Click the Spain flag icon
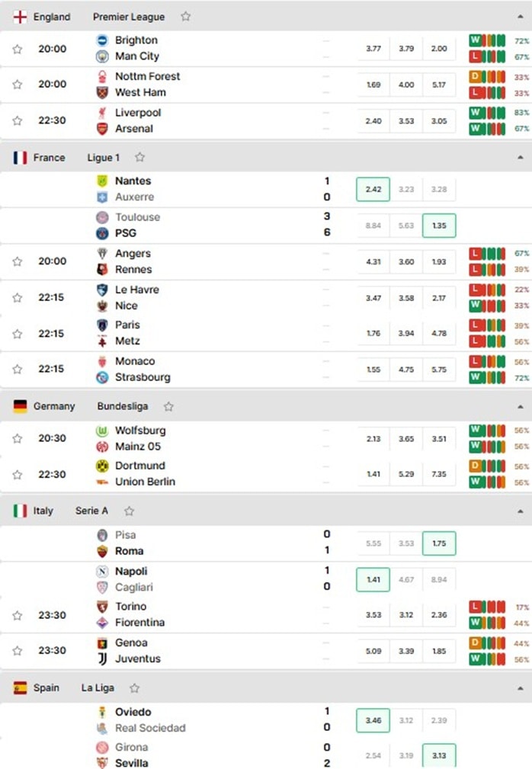 point(20,688)
